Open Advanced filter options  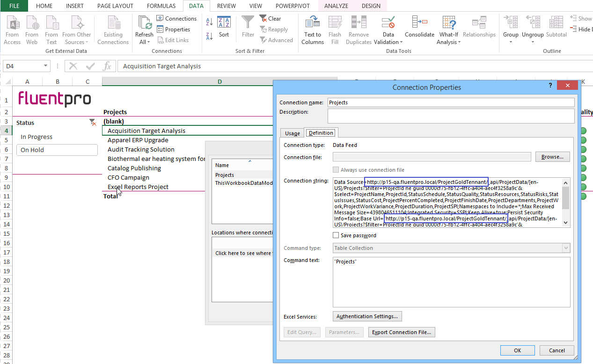coord(276,40)
